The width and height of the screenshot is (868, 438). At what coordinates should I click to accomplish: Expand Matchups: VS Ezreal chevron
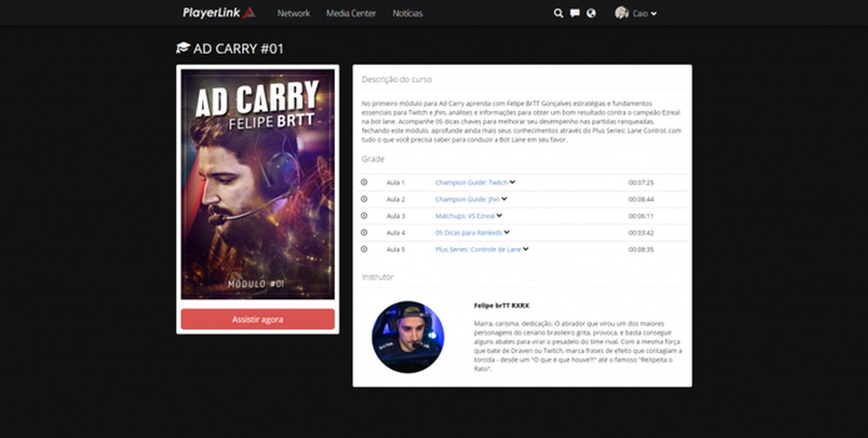[499, 216]
